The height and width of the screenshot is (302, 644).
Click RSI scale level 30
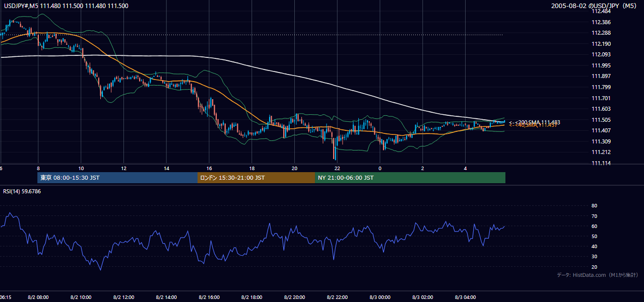[595, 257]
